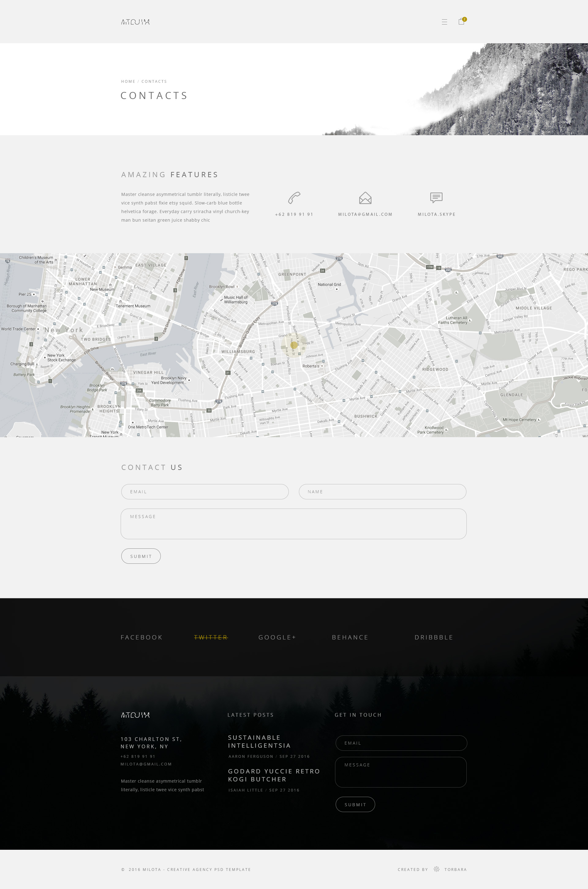Open the hamburger menu icon

(x=444, y=22)
